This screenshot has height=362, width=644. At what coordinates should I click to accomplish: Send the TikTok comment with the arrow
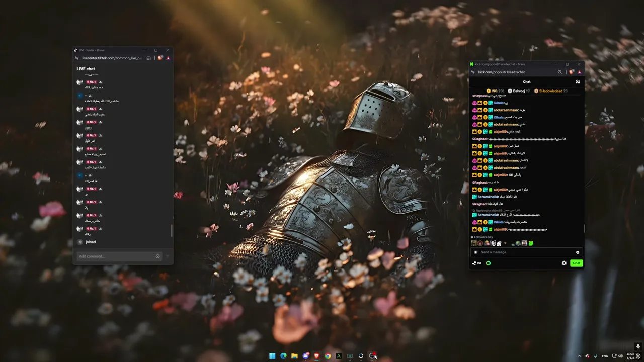[168, 256]
